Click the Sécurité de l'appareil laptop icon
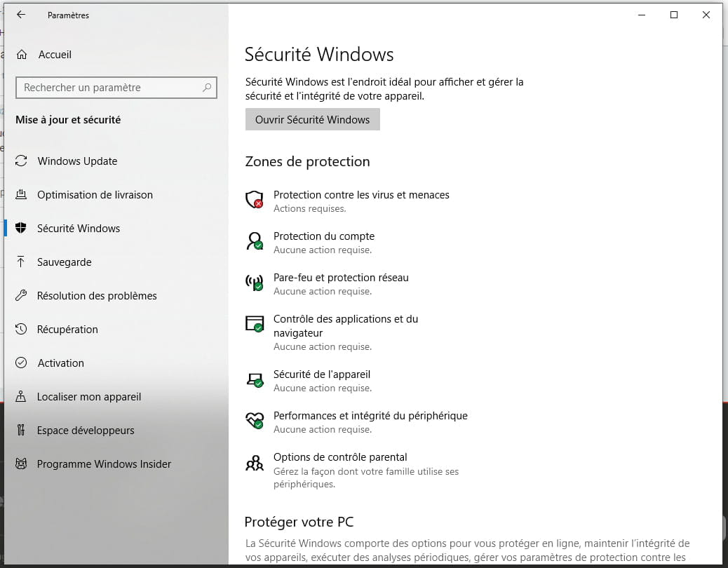 tap(255, 380)
